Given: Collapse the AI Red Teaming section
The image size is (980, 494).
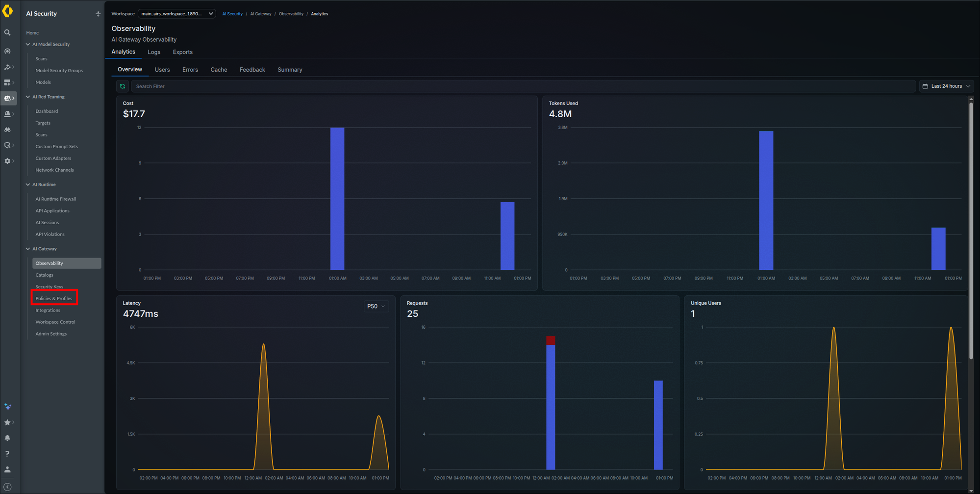Looking at the screenshot, I should coord(28,97).
